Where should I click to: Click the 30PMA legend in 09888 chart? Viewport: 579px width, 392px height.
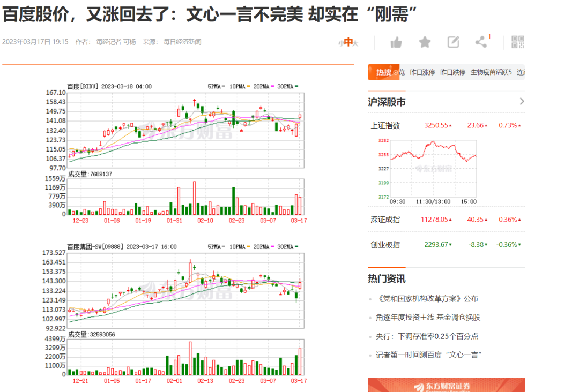(288, 247)
